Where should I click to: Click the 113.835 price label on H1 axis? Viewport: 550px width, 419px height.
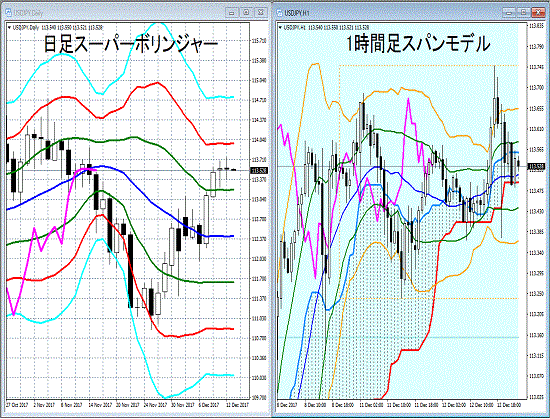tap(536, 26)
